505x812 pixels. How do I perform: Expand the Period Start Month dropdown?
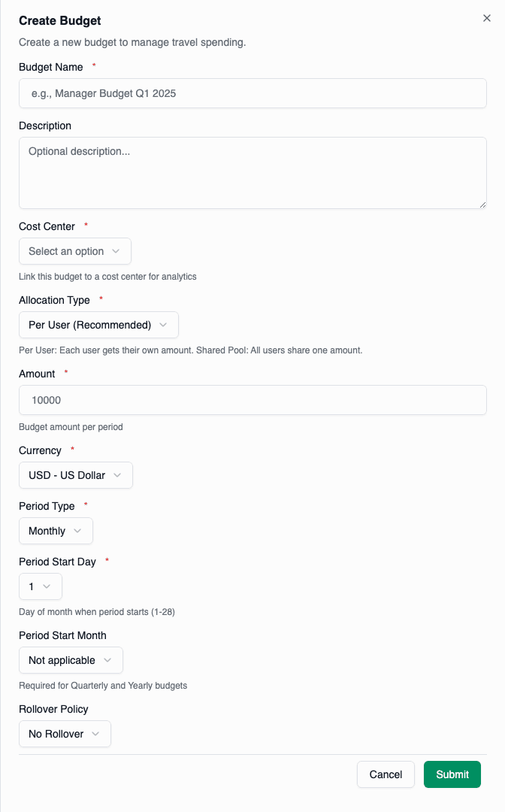71,660
